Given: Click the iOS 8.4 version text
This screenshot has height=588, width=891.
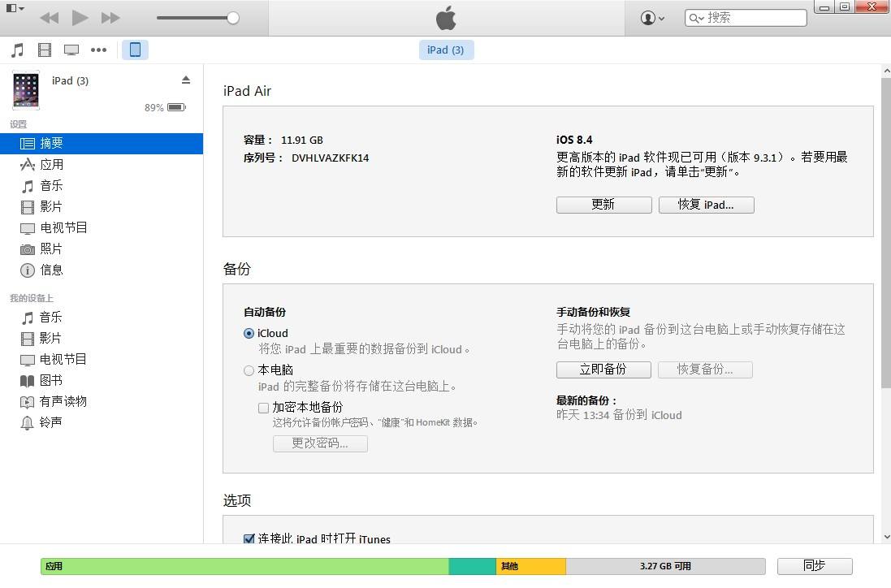Looking at the screenshot, I should [x=574, y=140].
